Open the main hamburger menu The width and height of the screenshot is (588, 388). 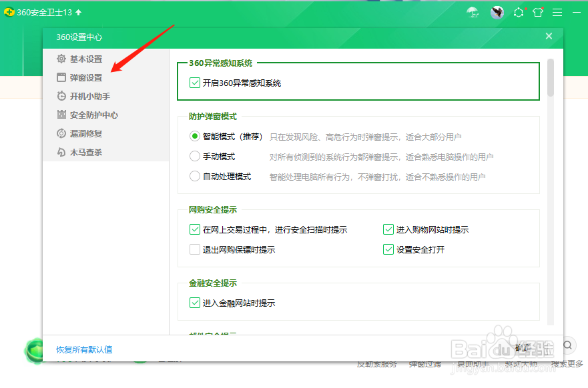557,13
